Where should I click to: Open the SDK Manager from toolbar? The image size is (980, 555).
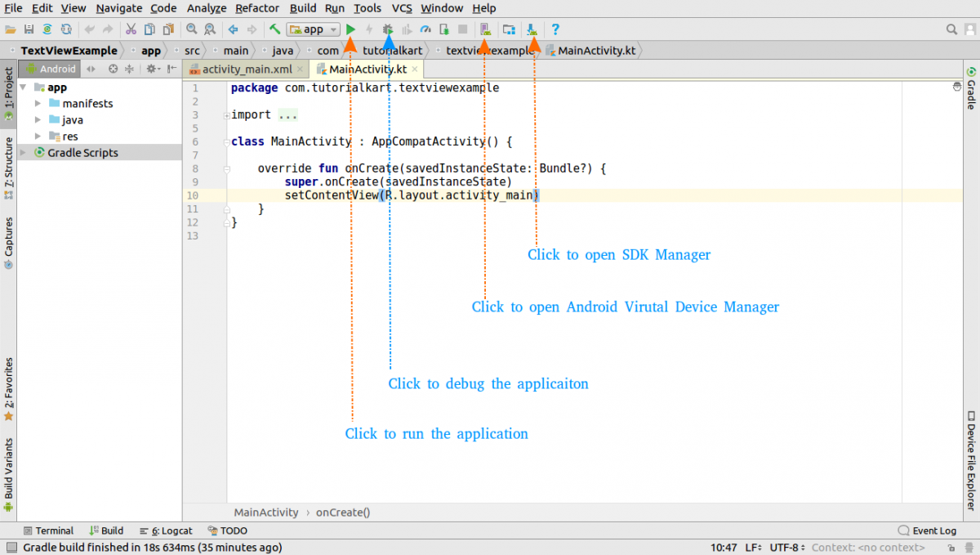tap(532, 29)
